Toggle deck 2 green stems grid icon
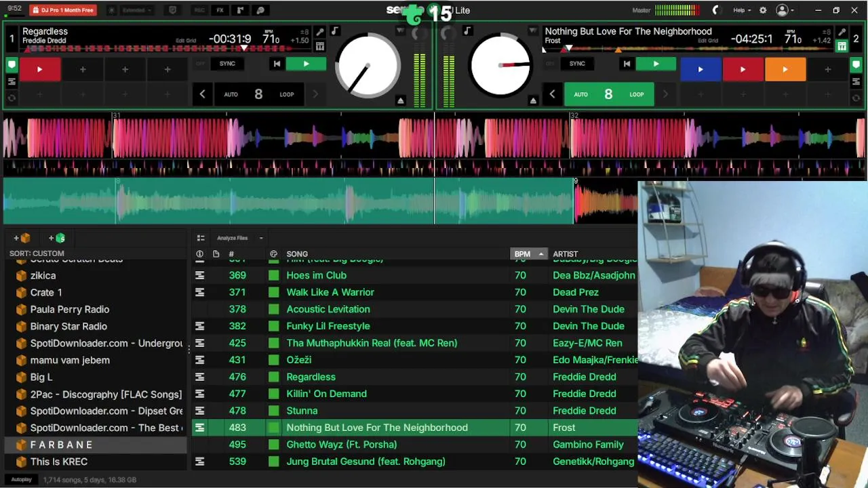868x488 pixels. point(842,46)
